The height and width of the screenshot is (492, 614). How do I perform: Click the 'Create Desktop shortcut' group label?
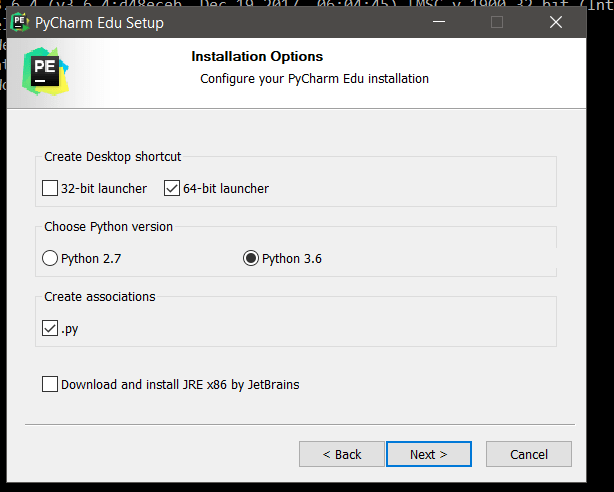112,157
